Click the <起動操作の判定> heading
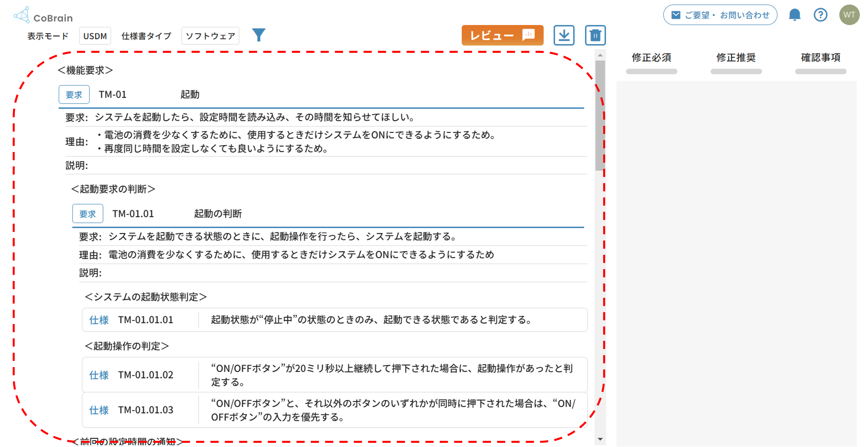 [x=127, y=346]
